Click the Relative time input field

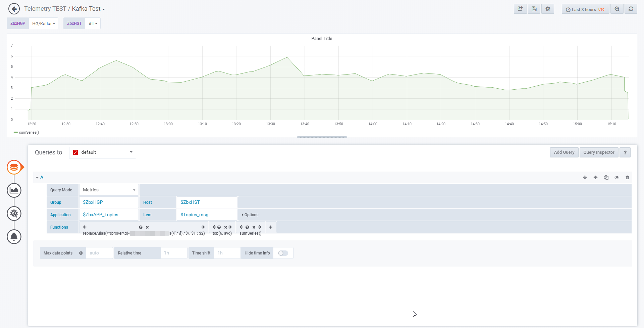174,253
